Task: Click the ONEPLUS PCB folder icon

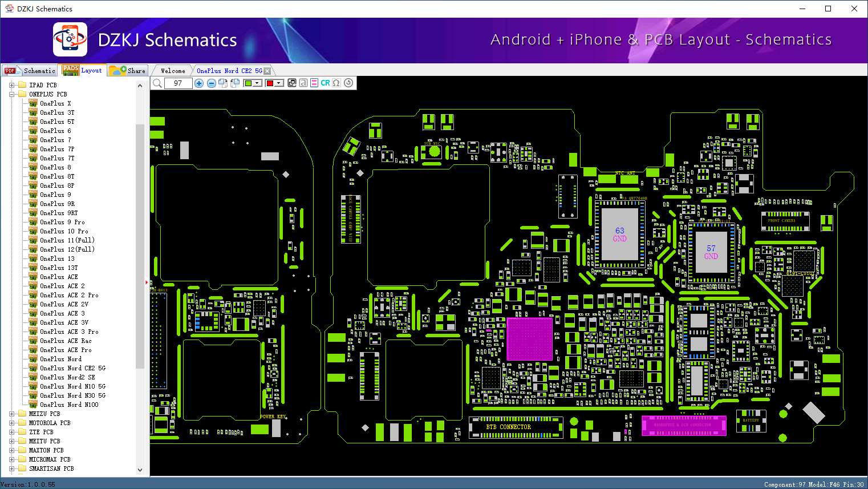Action: [x=22, y=94]
